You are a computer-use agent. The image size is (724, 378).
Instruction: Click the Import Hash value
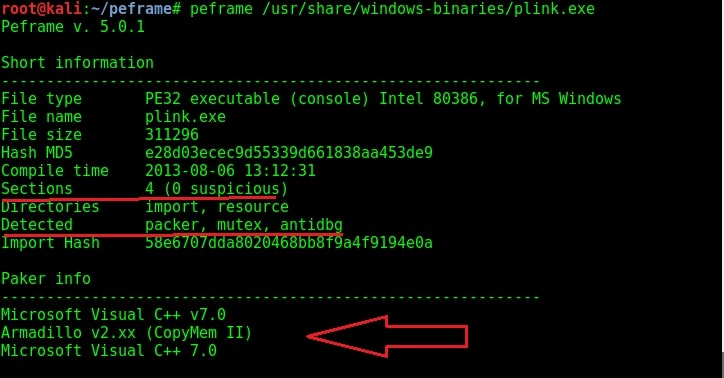[289, 243]
